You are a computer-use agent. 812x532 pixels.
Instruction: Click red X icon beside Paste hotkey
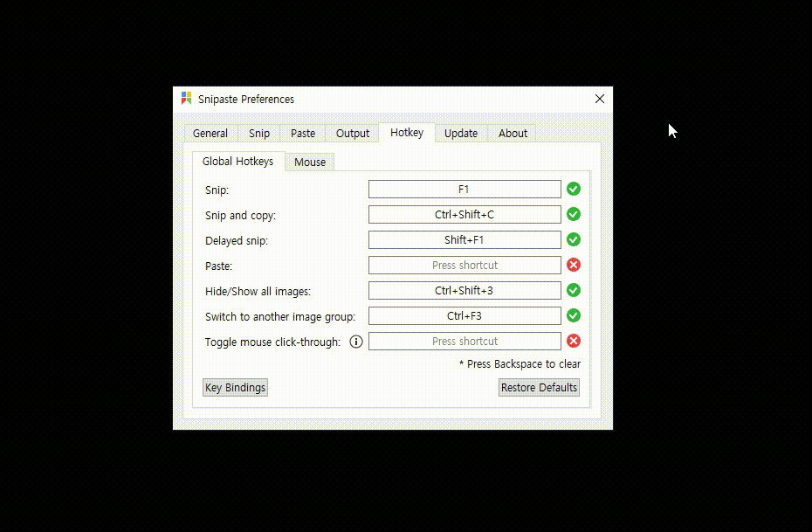574,266
